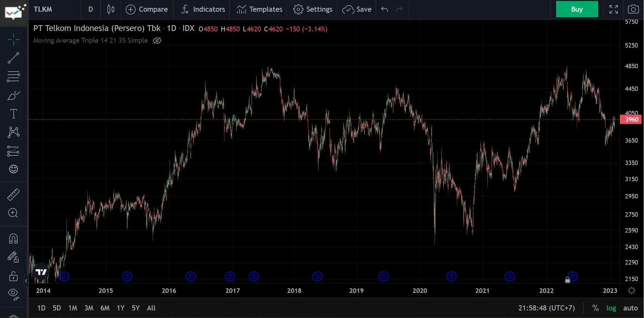Toggle log scale mode
Image resolution: width=644 pixels, height=318 pixels.
[611, 308]
